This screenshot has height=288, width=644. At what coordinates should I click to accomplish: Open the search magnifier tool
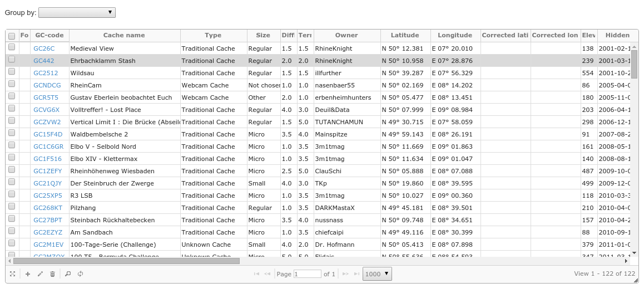[x=68, y=274]
